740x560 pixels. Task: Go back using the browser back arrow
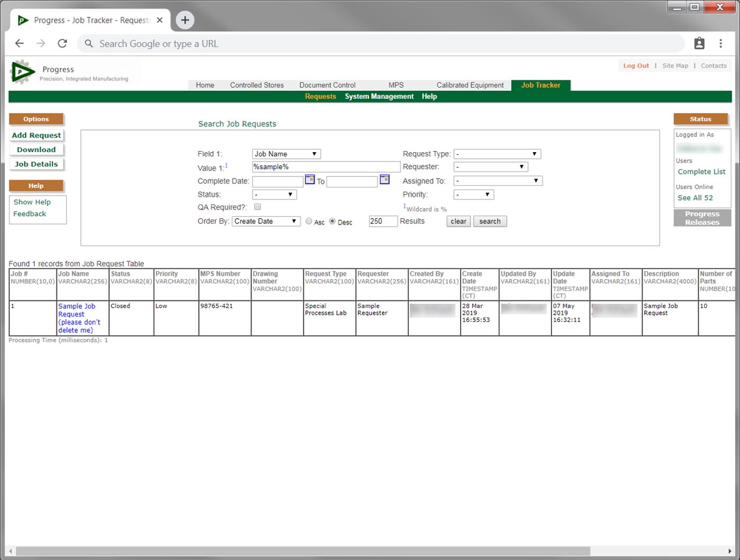[x=20, y=44]
